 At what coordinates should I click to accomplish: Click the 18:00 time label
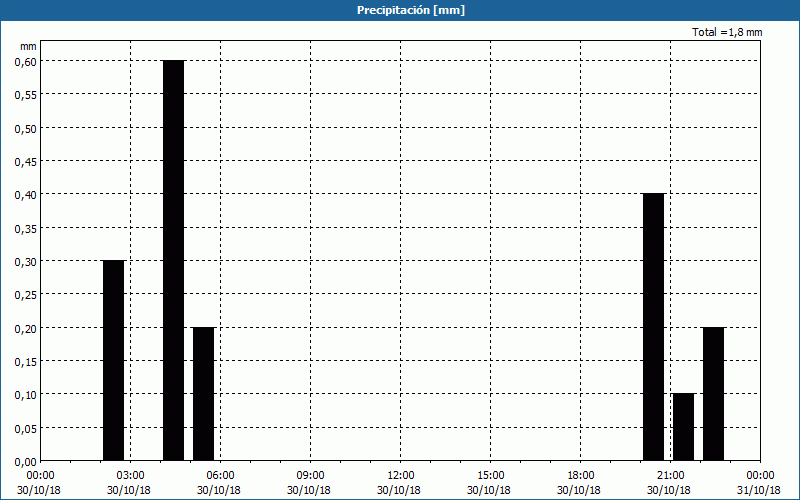click(x=581, y=476)
